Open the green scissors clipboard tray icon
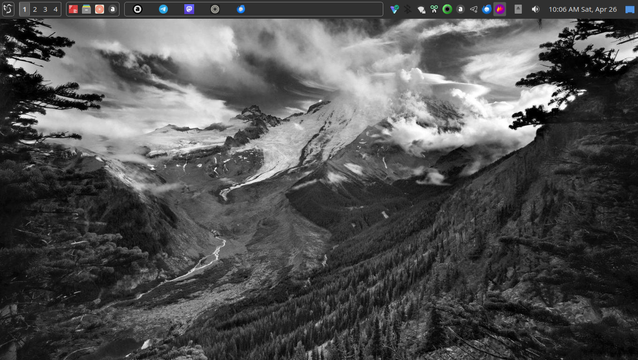 click(434, 9)
